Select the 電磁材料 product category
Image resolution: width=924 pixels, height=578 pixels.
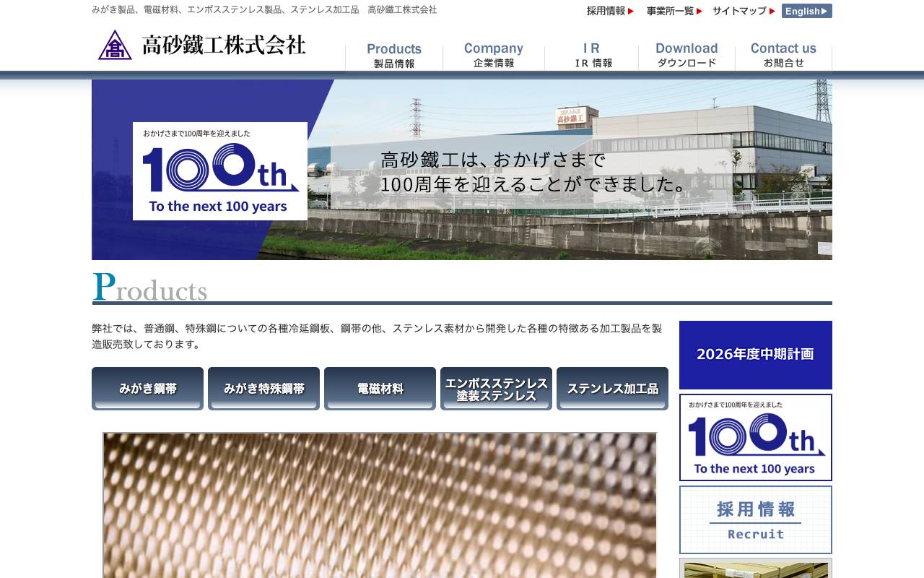[x=379, y=387]
